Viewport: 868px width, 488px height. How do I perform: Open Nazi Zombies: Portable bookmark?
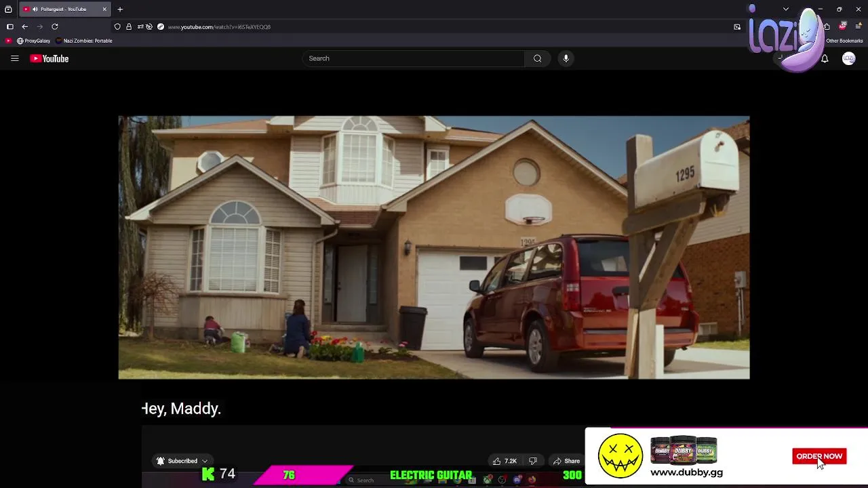(x=85, y=41)
